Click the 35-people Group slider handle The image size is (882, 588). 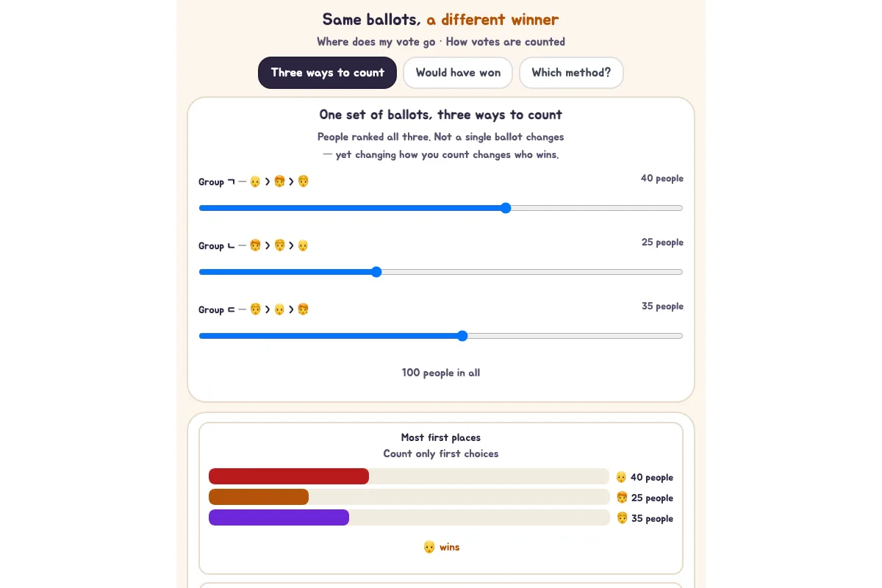click(462, 336)
